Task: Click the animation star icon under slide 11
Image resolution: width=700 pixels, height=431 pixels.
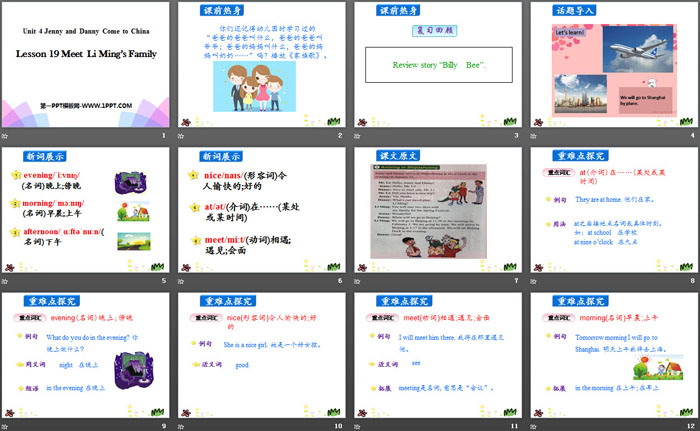Action: [357, 427]
